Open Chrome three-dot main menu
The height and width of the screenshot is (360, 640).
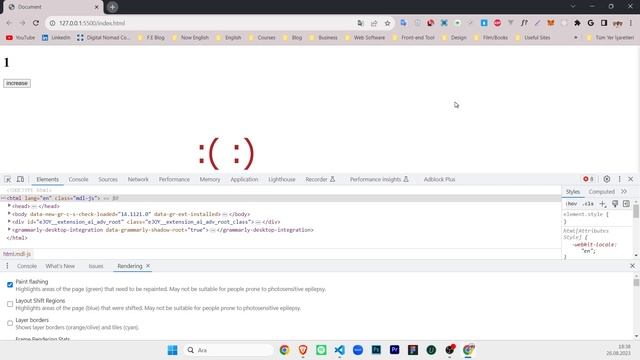(631, 23)
